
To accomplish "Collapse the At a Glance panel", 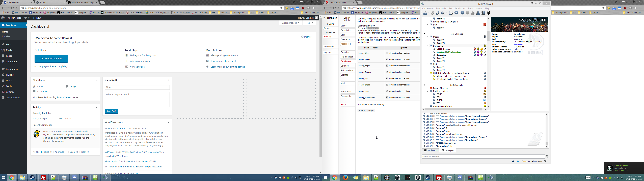I will point(97,80).
